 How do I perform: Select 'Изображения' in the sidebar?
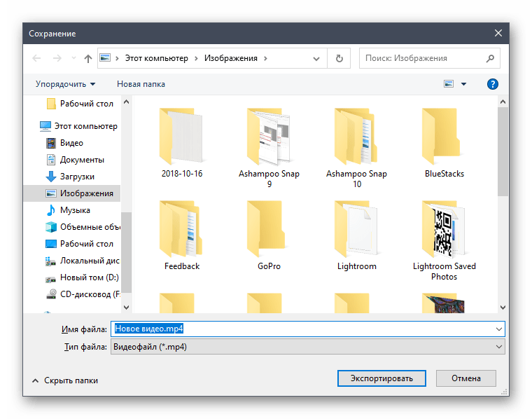point(72,193)
